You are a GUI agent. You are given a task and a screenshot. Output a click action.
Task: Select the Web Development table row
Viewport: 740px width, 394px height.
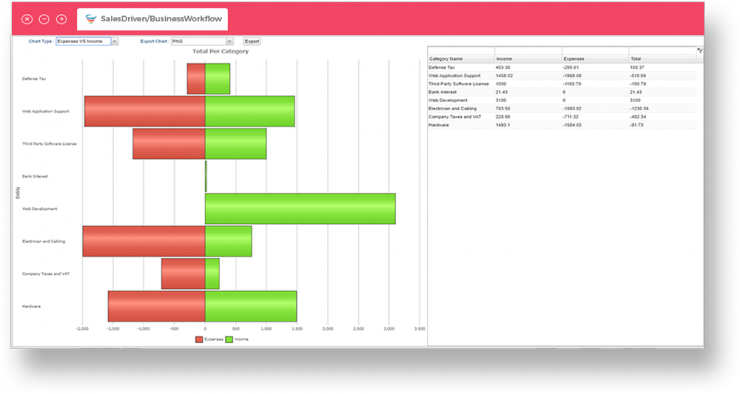[x=562, y=101]
